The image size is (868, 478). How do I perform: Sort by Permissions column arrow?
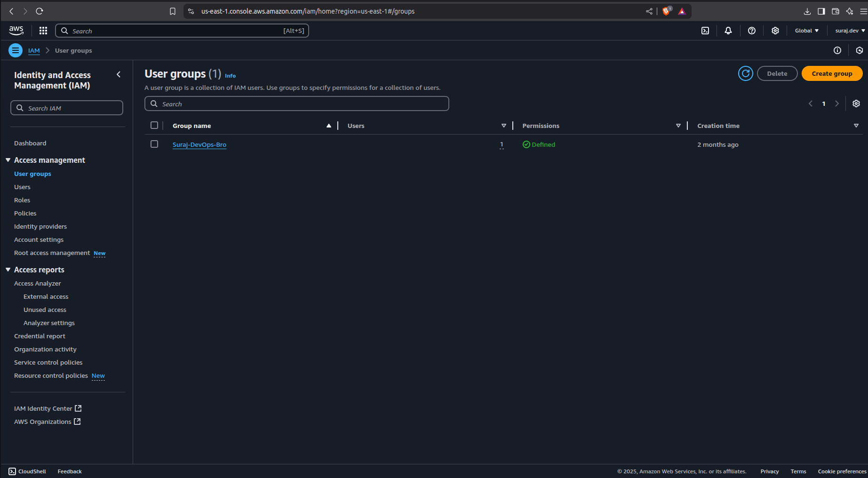(x=678, y=126)
